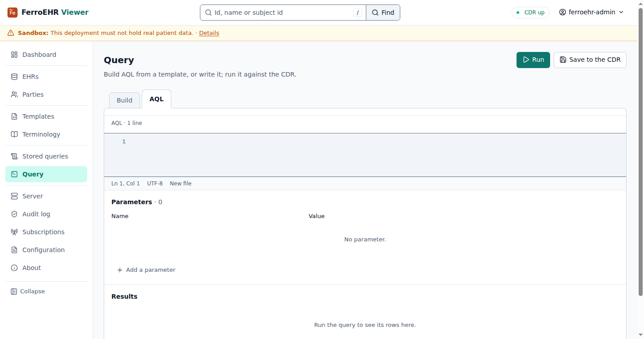Focus the Id, name or subject id search field

[x=283, y=13]
